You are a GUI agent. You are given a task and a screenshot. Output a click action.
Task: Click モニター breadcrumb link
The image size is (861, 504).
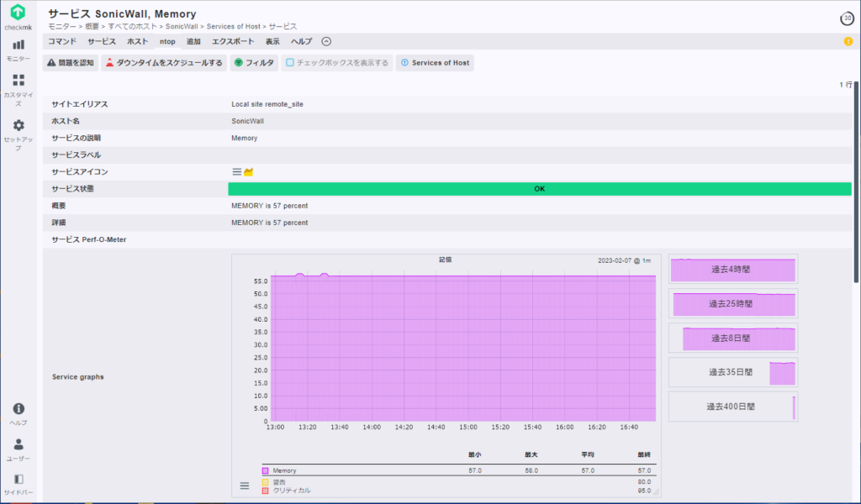[x=62, y=26]
